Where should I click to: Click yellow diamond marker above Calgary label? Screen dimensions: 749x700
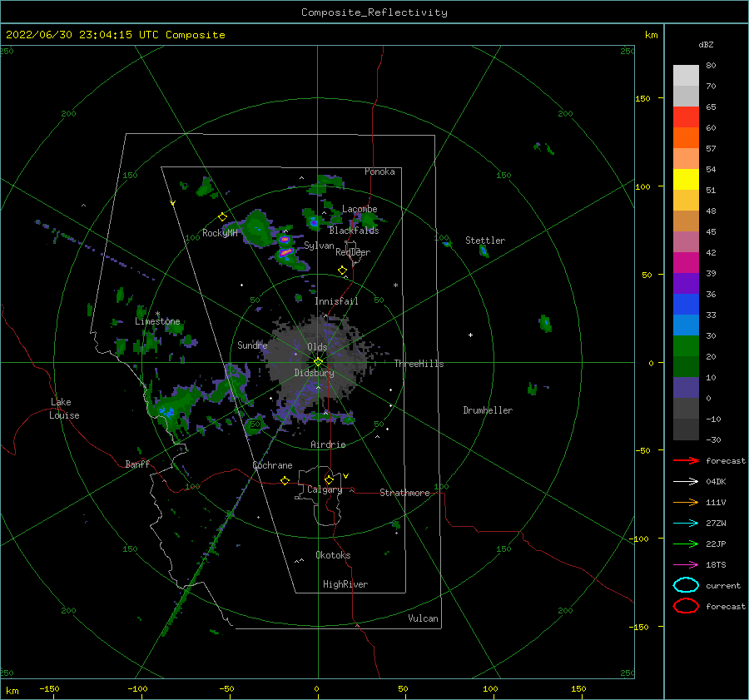(x=329, y=479)
